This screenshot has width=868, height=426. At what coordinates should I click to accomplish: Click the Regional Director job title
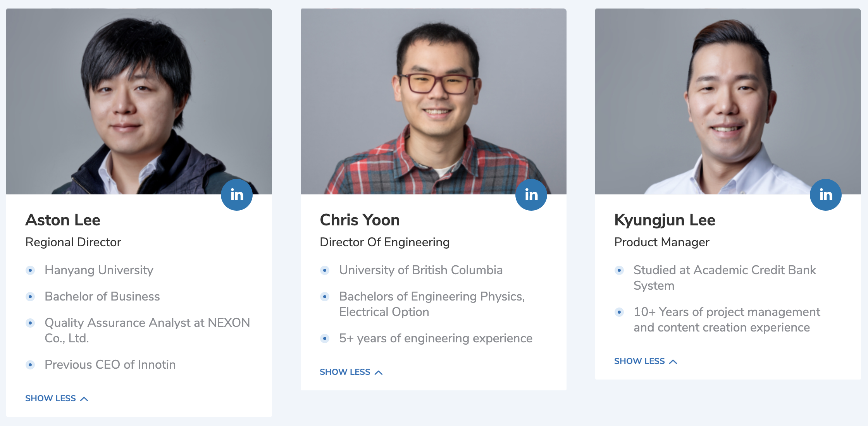point(73,242)
